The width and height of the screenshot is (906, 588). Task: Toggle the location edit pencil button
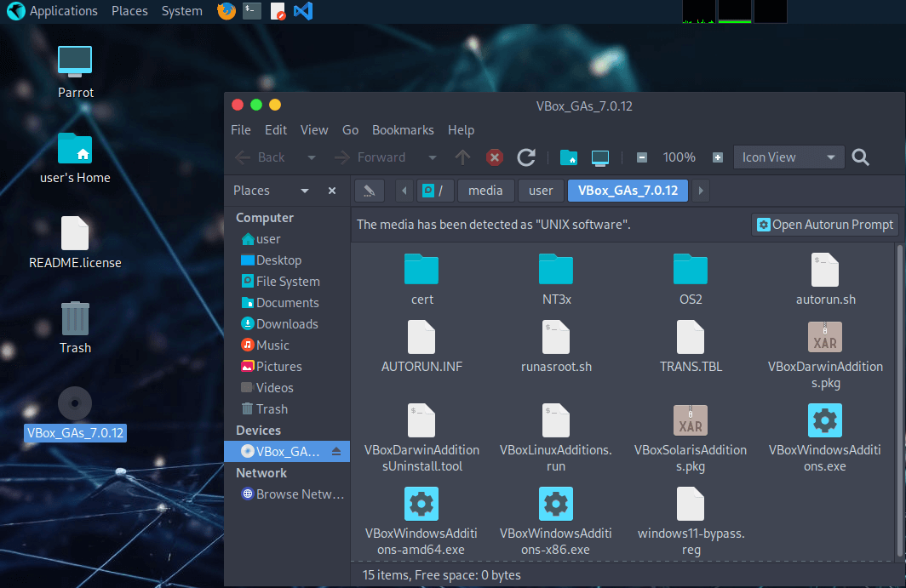(369, 191)
